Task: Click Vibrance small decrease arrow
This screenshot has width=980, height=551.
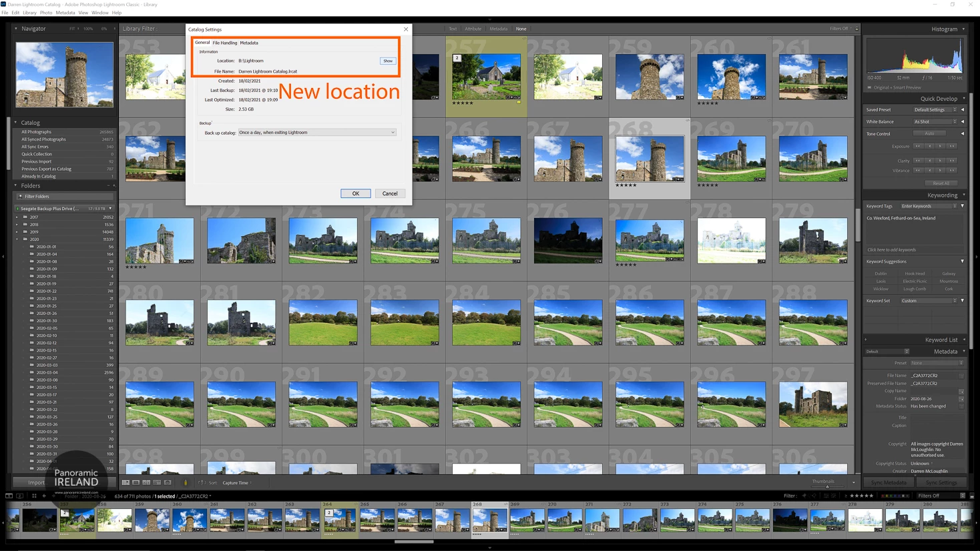Action: click(x=930, y=170)
